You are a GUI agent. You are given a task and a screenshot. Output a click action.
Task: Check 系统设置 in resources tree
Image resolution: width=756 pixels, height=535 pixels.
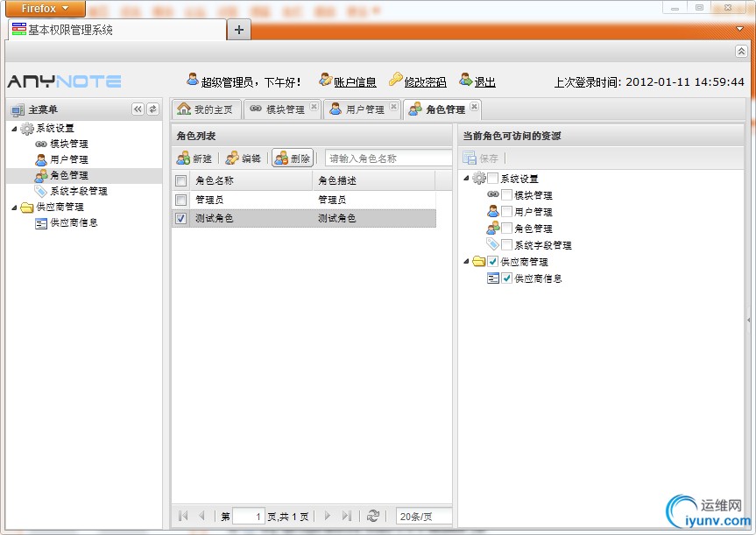492,179
